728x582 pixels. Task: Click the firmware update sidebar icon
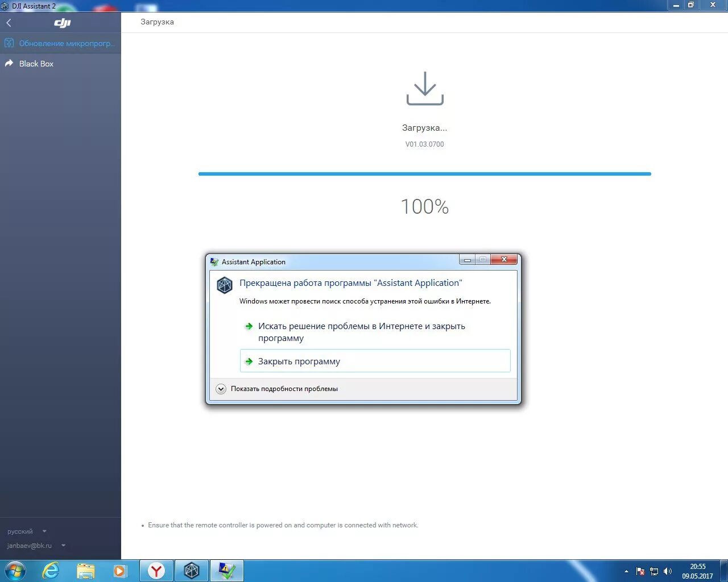coord(9,43)
